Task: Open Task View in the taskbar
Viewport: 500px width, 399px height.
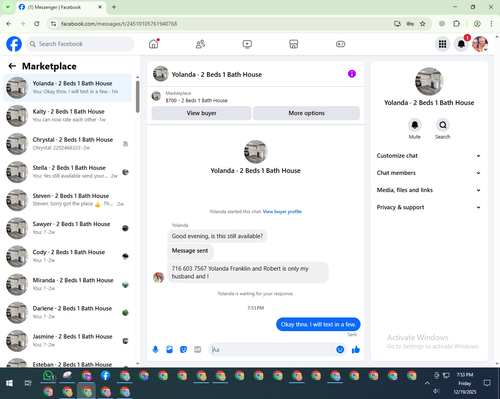Action: (28, 383)
